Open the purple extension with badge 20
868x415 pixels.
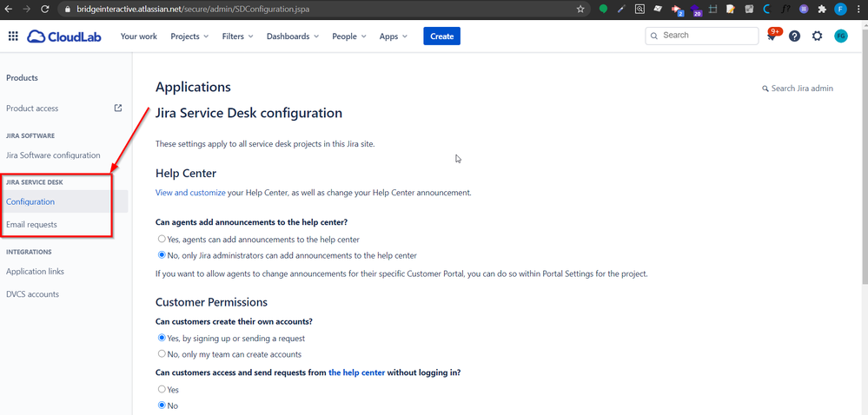[x=695, y=10]
